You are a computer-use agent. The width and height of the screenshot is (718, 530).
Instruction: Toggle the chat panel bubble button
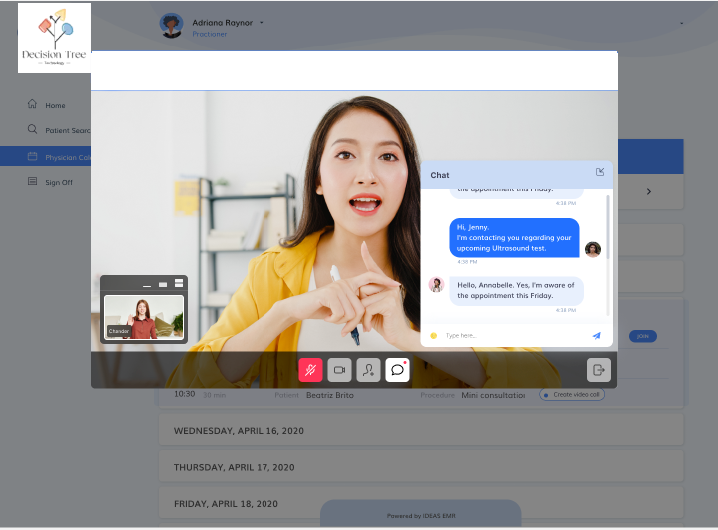coord(397,370)
